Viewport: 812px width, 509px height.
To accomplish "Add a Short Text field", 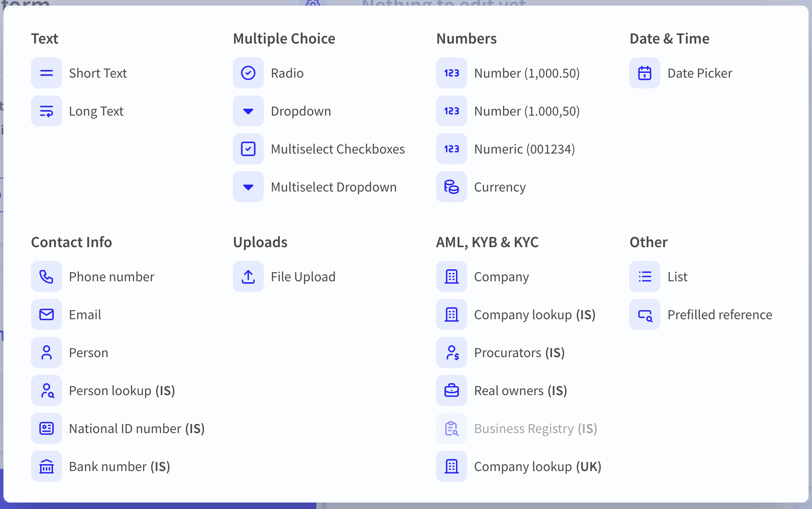I will click(98, 73).
